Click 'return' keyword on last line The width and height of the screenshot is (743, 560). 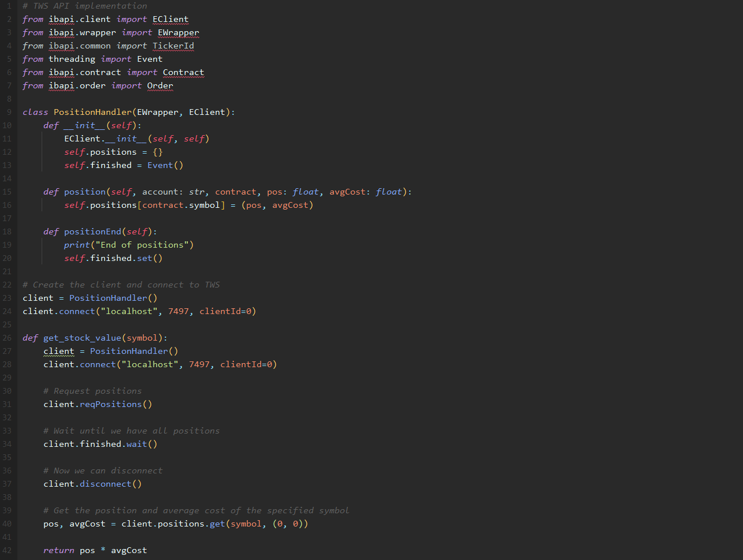[x=59, y=550]
